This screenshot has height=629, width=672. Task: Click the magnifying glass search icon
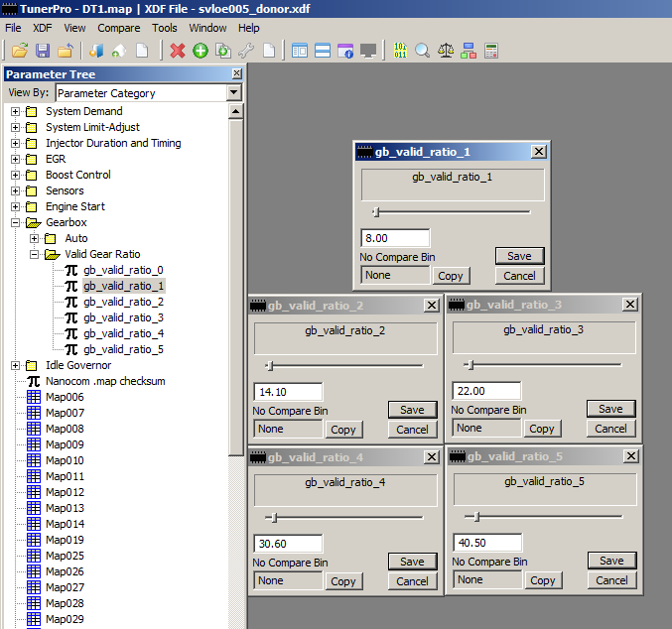click(423, 51)
